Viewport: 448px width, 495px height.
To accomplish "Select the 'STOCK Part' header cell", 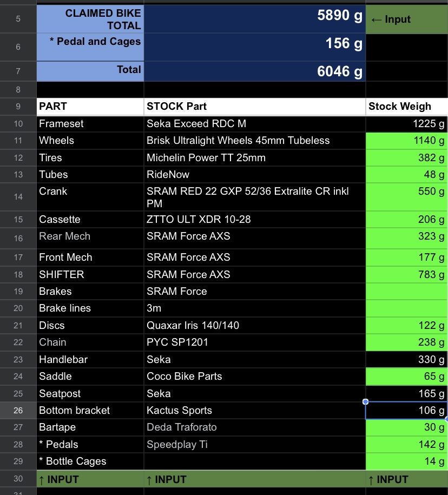I will click(254, 107).
